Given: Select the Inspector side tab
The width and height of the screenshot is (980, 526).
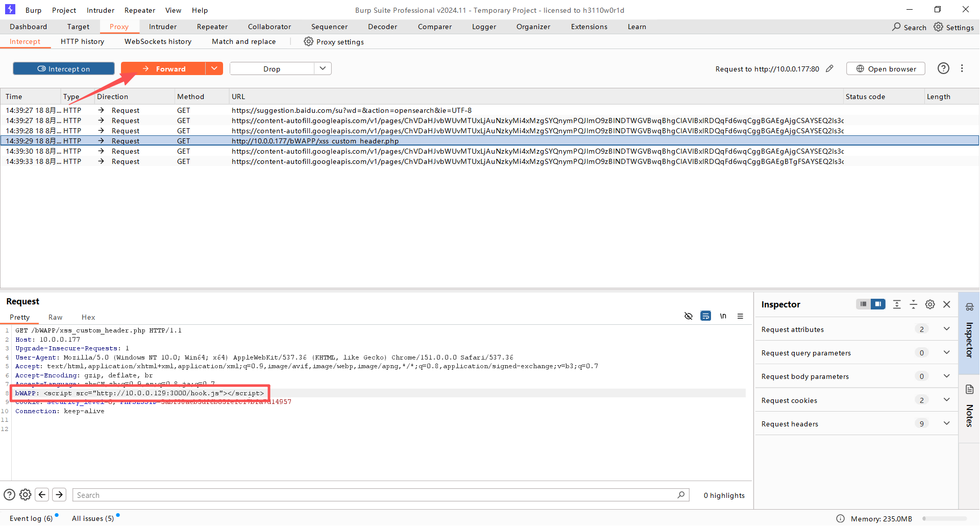Looking at the screenshot, I should coord(969,332).
